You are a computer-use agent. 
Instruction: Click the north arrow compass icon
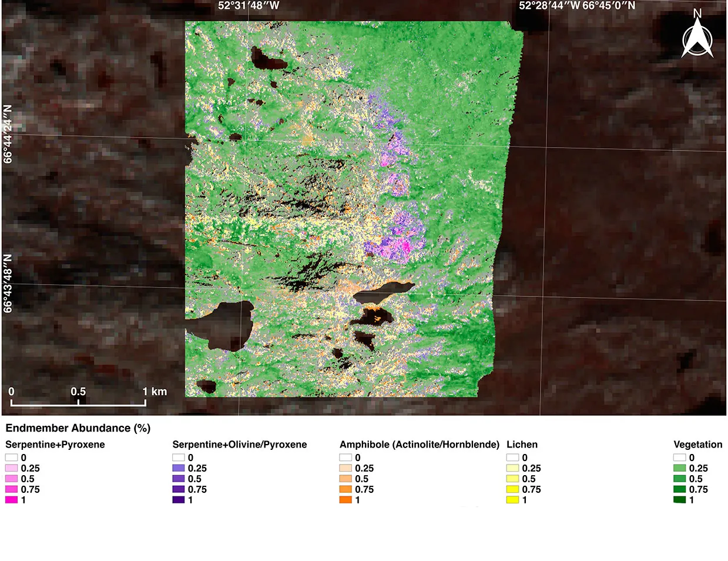tap(697, 35)
